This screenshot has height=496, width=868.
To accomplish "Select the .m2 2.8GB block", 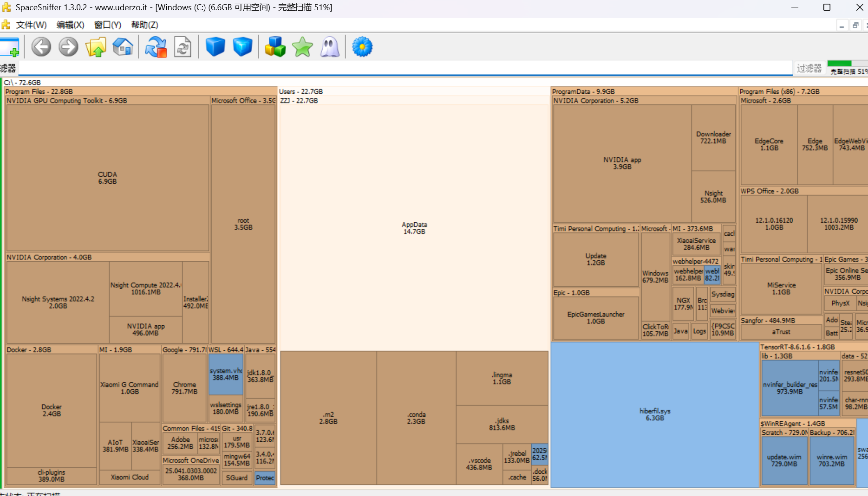I will (x=328, y=418).
